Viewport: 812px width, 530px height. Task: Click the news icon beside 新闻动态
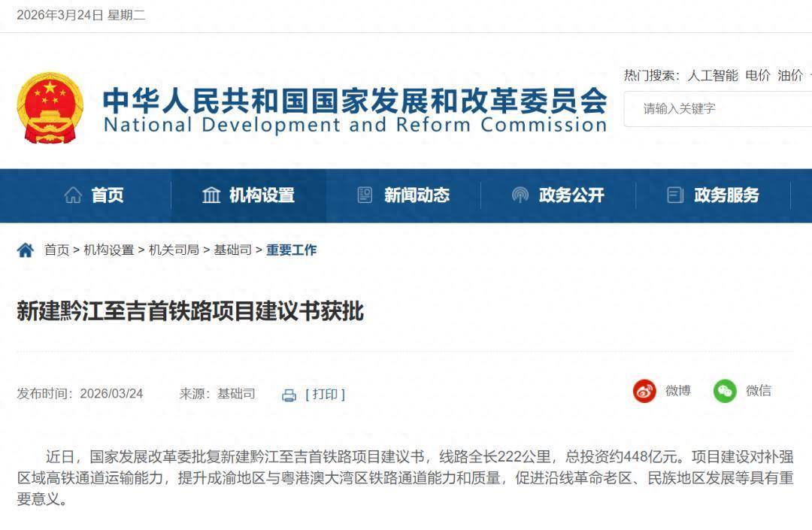click(x=365, y=195)
